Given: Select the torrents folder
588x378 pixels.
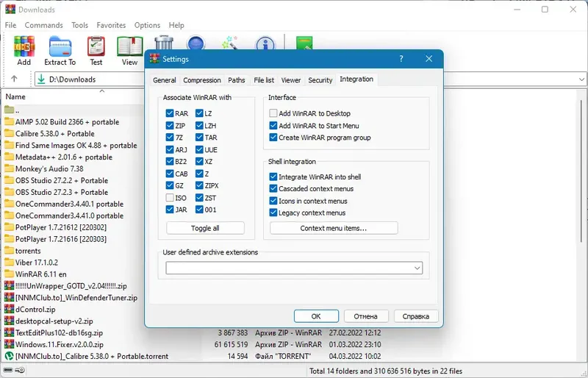Looking at the screenshot, I should 23,251.
